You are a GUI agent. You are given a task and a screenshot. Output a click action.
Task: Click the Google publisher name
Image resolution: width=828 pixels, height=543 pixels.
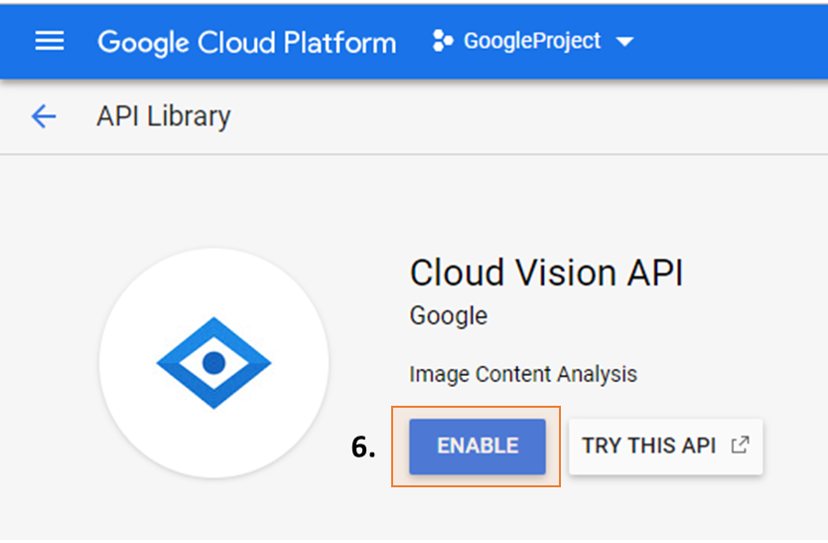click(448, 316)
